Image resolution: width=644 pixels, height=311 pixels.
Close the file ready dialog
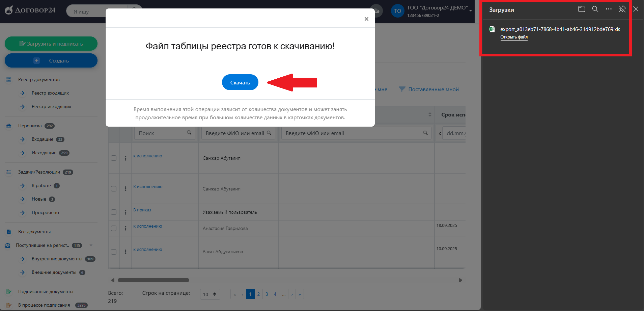(366, 19)
